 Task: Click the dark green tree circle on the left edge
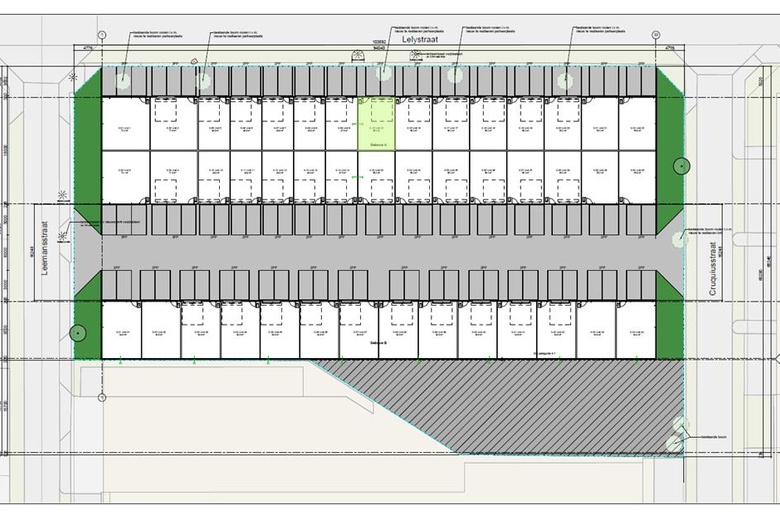[x=79, y=333]
